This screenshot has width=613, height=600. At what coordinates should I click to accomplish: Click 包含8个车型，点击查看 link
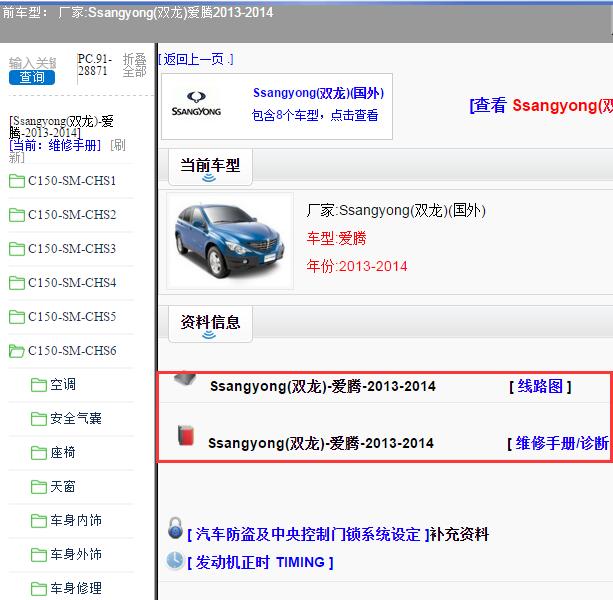[x=315, y=115]
